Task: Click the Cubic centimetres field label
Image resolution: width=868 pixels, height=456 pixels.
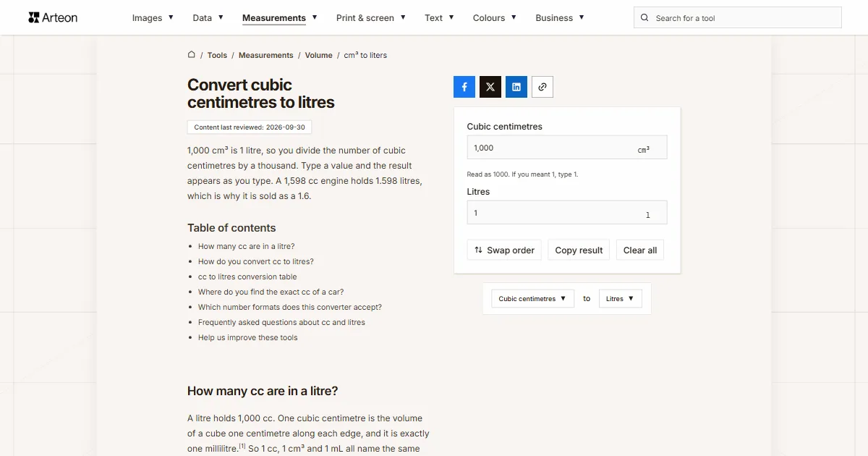Action: [x=505, y=127]
